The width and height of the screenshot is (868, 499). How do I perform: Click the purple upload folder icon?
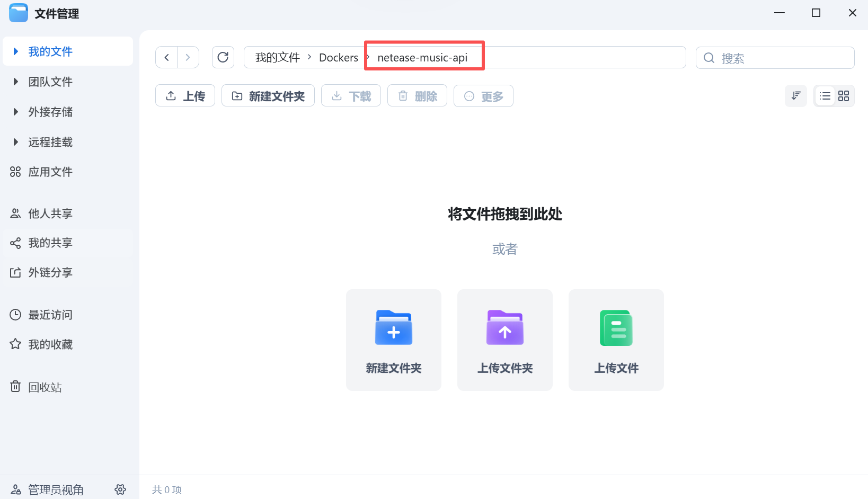tap(504, 328)
